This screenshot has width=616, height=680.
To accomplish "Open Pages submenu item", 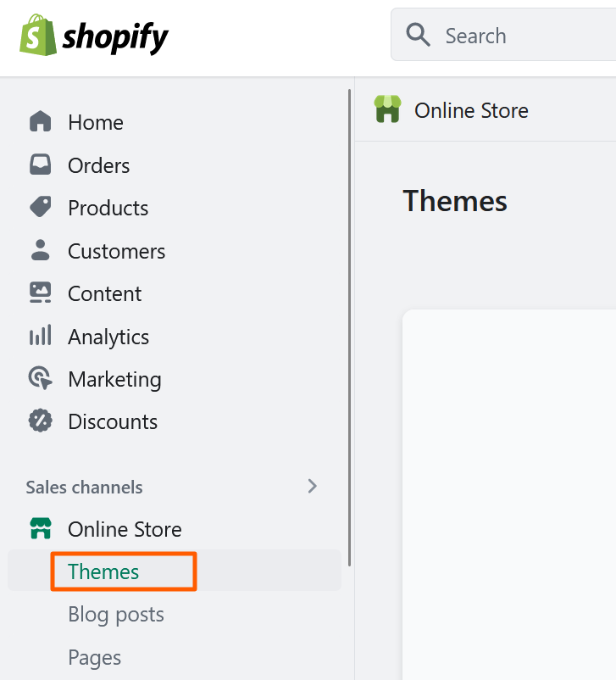I will tap(95, 657).
